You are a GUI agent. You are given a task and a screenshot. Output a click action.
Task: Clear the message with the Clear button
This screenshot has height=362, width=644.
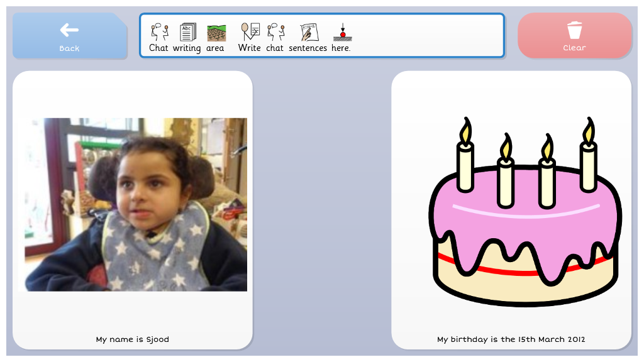coord(574,36)
